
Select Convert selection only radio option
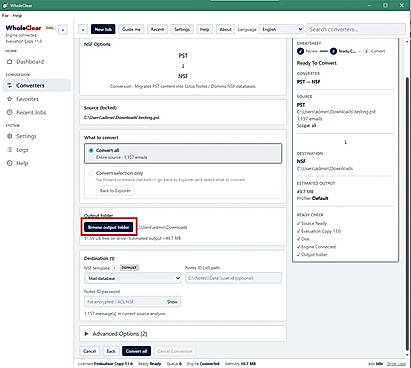(x=91, y=173)
